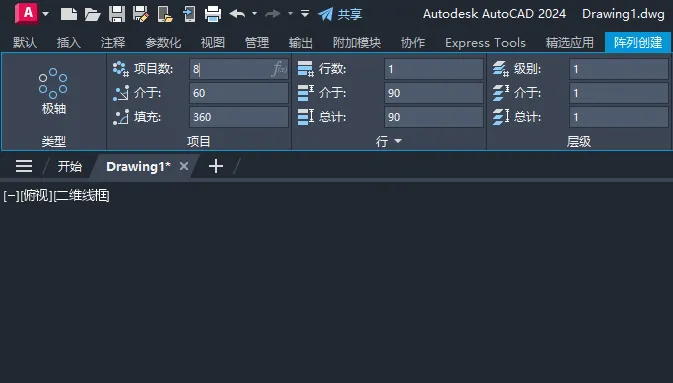Click the 填充 fill angle icon
The image size is (673, 383).
[121, 117]
